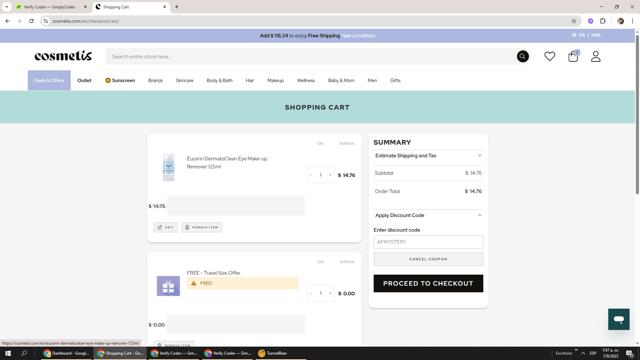Open the account profile icon
Screen dimensions: 640x360
coord(596,56)
